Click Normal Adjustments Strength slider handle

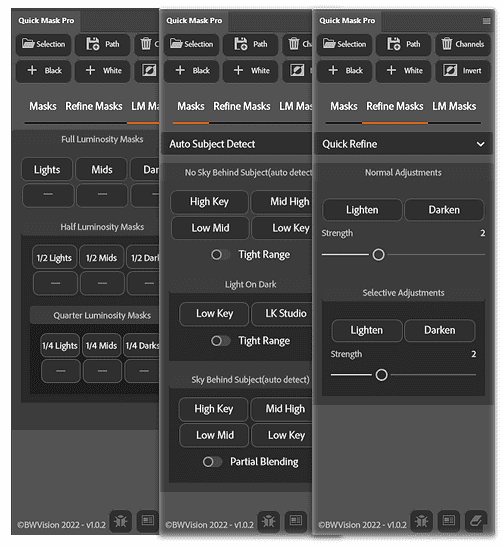pos(378,255)
